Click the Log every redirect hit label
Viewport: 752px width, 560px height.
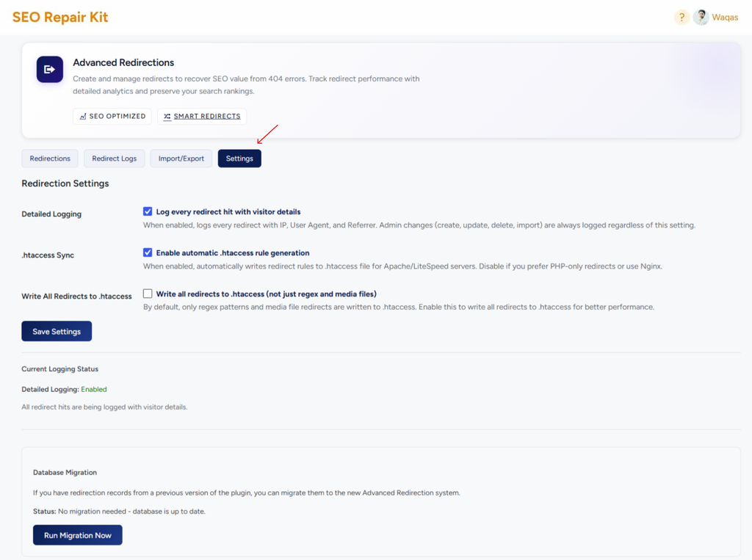228,212
